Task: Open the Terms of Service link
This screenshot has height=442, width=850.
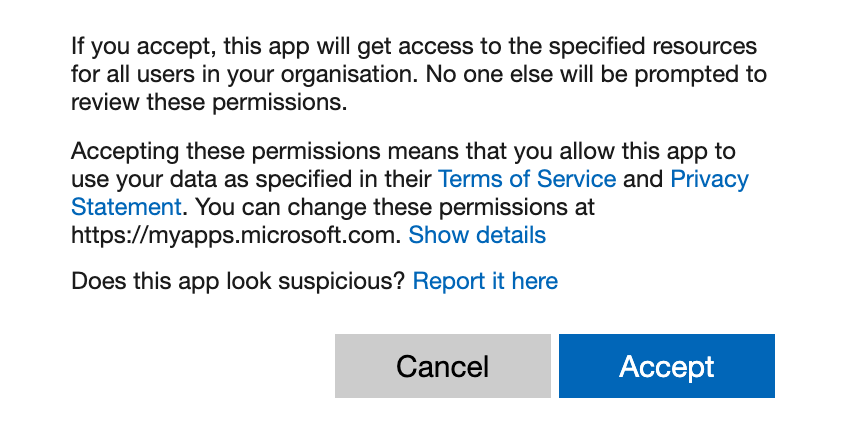Action: coord(527,179)
